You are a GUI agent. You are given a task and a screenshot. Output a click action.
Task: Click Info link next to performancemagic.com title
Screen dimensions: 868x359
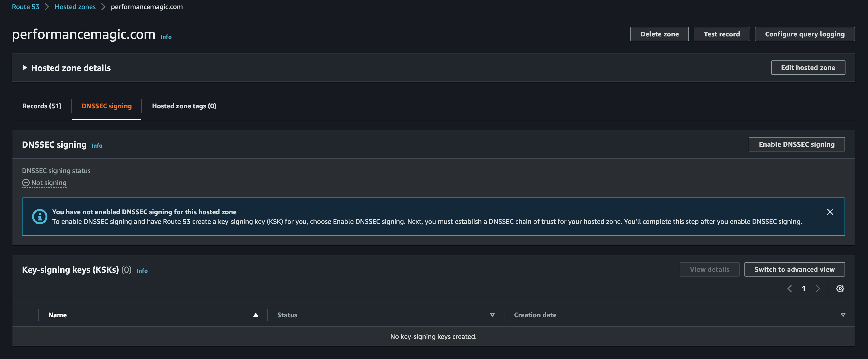click(166, 37)
